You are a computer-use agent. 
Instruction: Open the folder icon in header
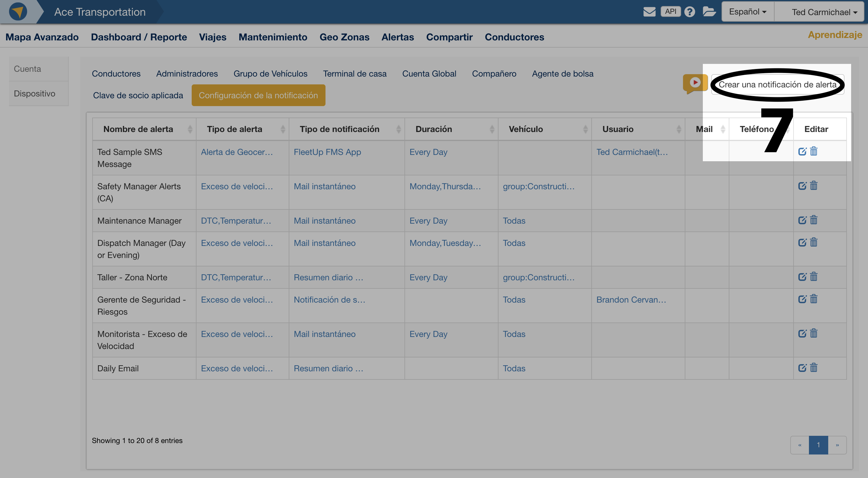tap(709, 11)
